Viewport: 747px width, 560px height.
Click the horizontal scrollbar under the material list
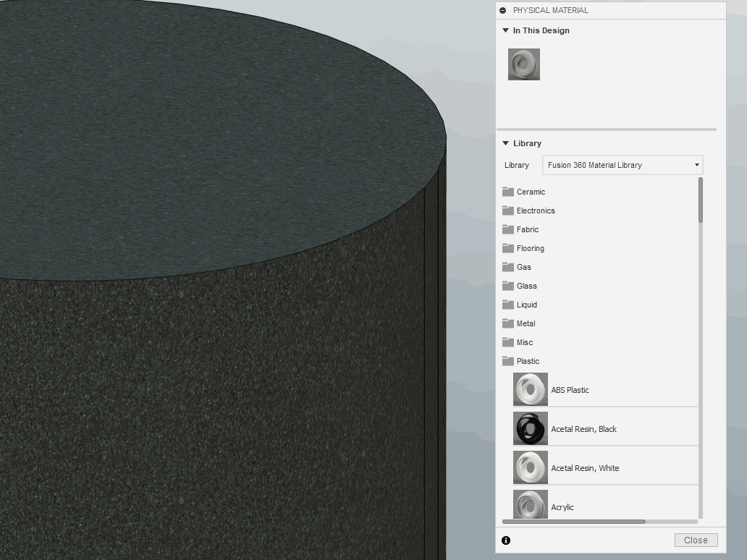(573, 522)
